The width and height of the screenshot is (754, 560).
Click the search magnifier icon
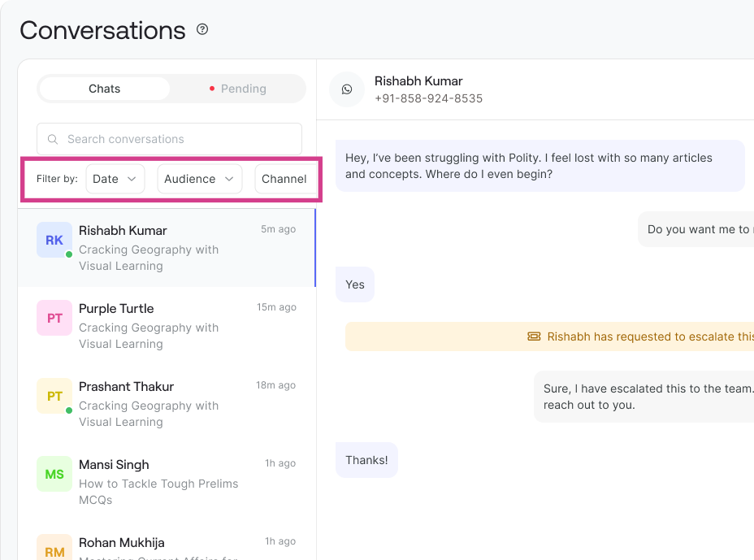tap(53, 139)
